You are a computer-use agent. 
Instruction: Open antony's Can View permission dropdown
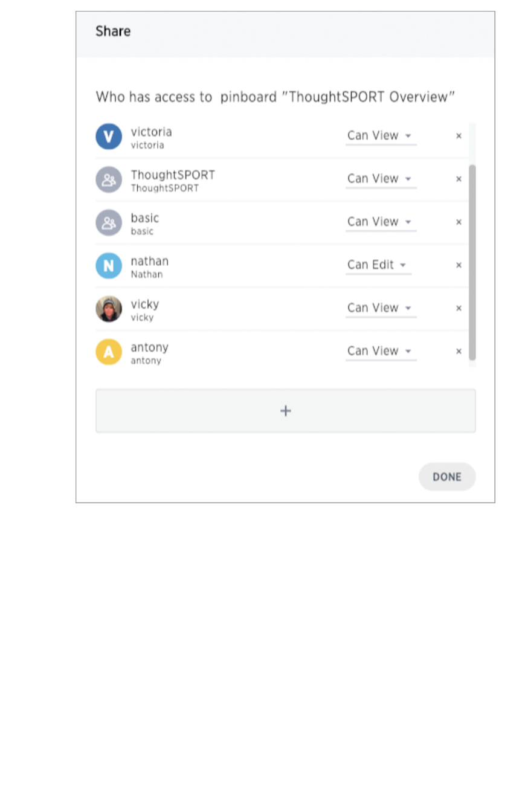[x=380, y=351]
